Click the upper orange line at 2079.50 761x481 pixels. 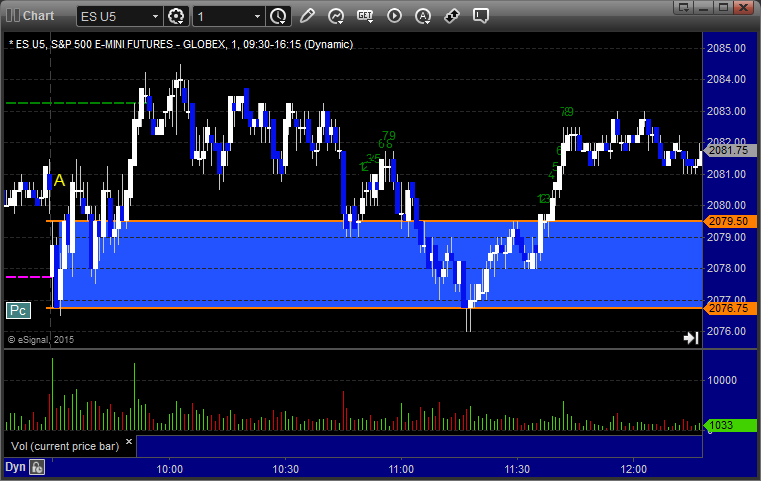(374, 221)
